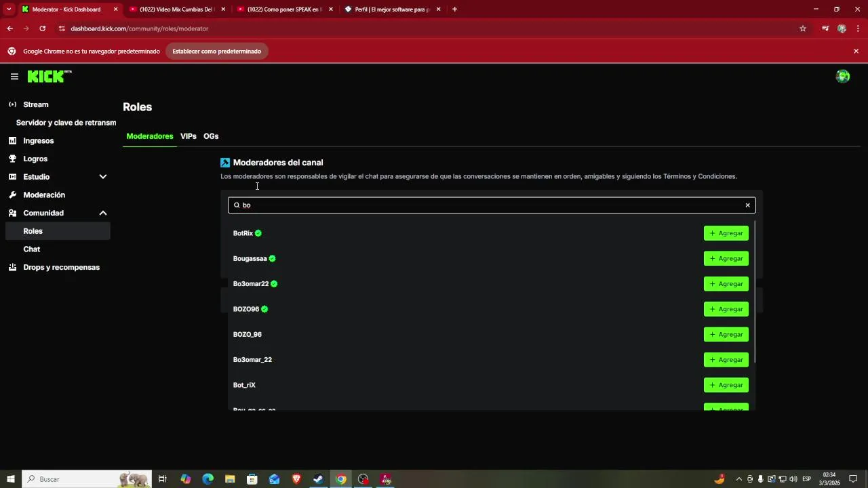Click the Bo3omar22 username
This screenshot has width=868, height=488.
[251, 284]
